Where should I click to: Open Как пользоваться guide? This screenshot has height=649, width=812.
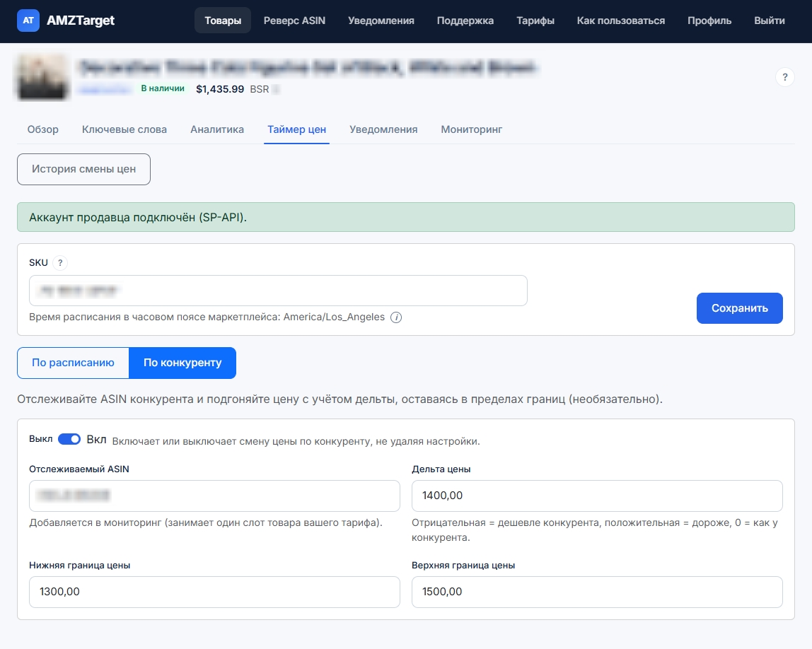[621, 21]
